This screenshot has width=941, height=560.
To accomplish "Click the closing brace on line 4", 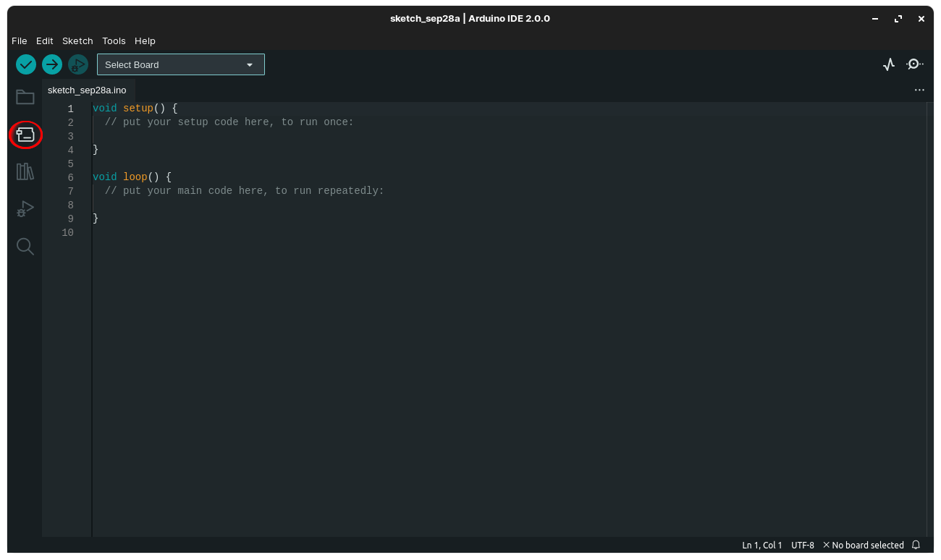I will [96, 150].
